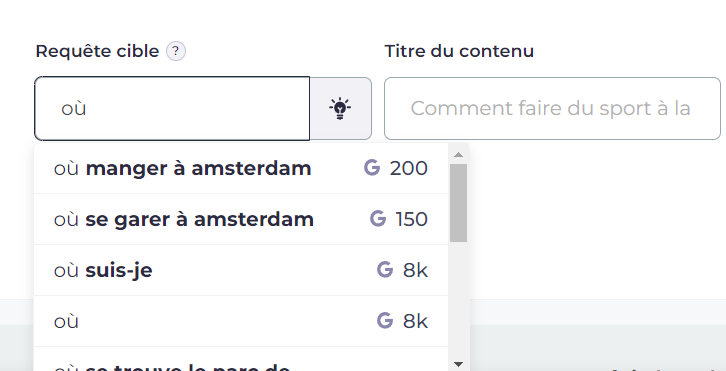Click the scrollbar up arrow in suggestions
The image size is (726, 371).
(458, 155)
